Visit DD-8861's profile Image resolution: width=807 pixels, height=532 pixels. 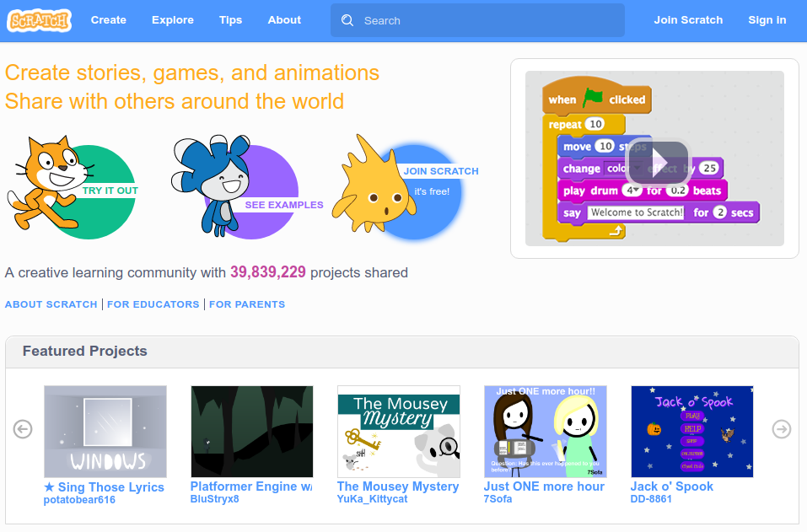[651, 498]
